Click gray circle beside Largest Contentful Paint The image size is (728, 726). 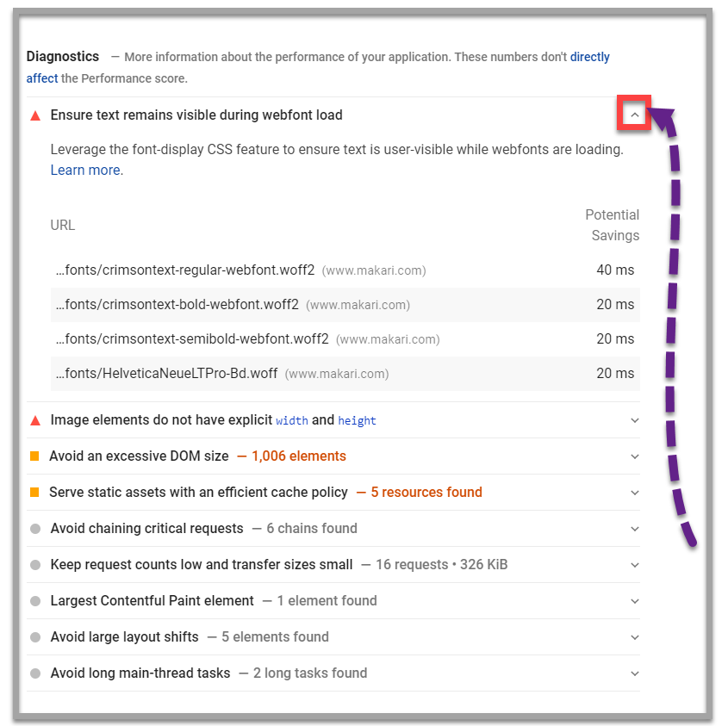tap(35, 601)
